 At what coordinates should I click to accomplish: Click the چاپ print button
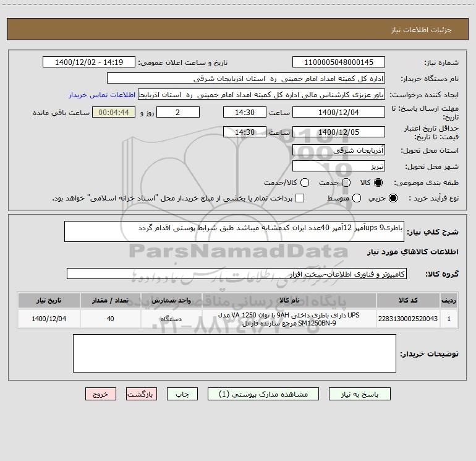pos(182,394)
